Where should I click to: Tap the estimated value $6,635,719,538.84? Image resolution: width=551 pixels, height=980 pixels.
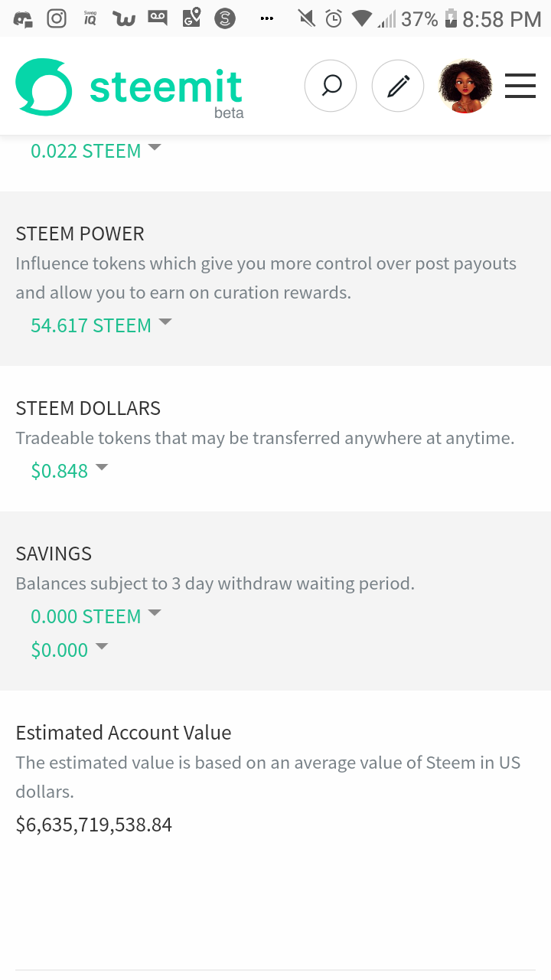(94, 825)
